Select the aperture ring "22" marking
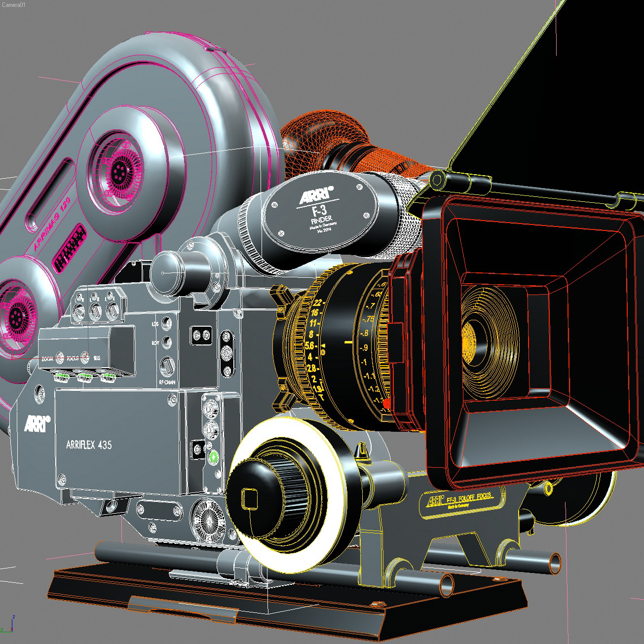This screenshot has width=644, height=644. tap(317, 303)
